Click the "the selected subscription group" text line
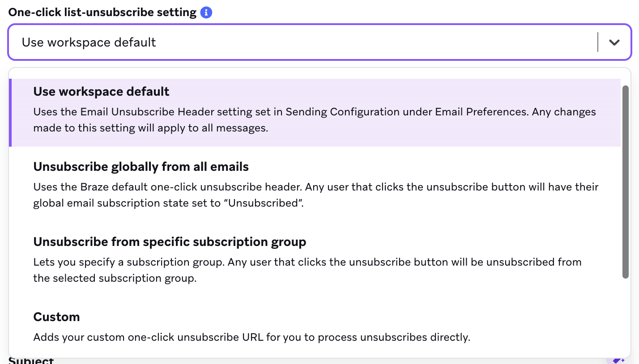Image resolution: width=639 pixels, height=364 pixels. [115, 278]
